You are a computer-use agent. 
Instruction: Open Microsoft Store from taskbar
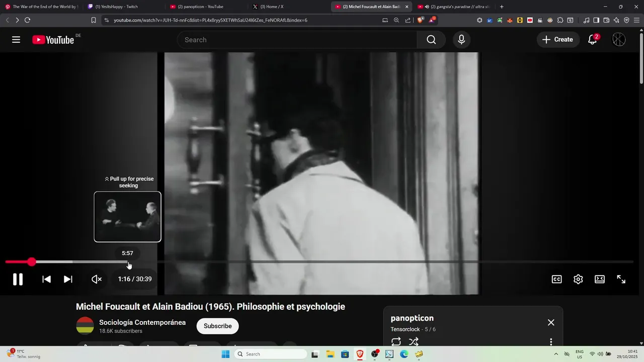(345, 354)
